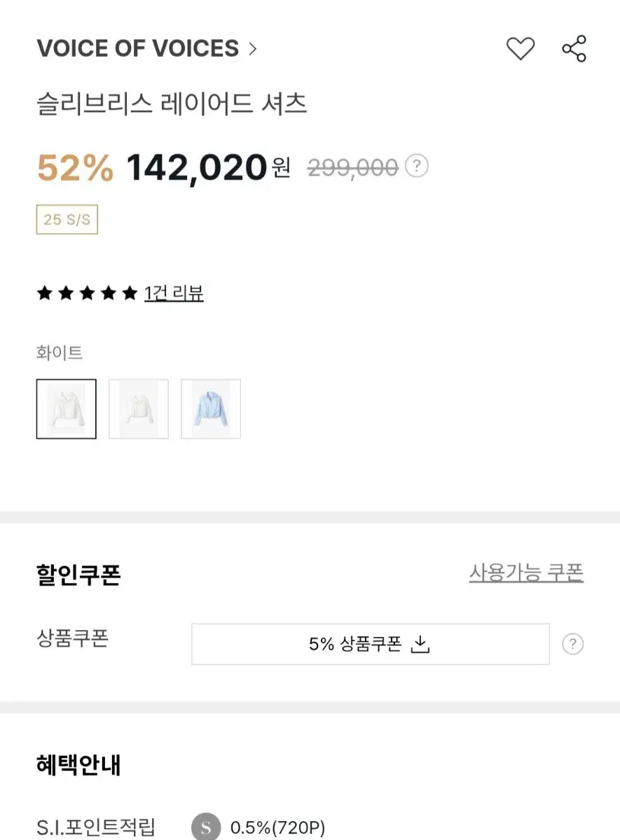Tap the heart wishlist icon

[521, 49]
